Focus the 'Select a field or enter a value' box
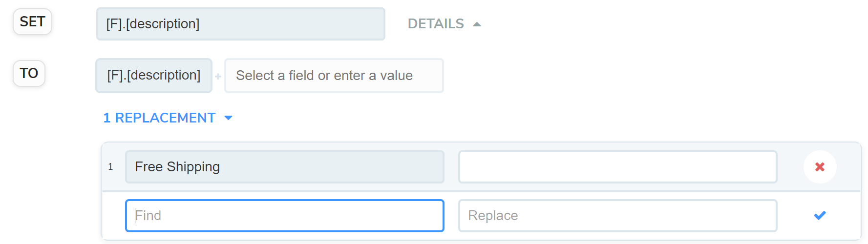Image resolution: width=868 pixels, height=244 pixels. coord(334,76)
